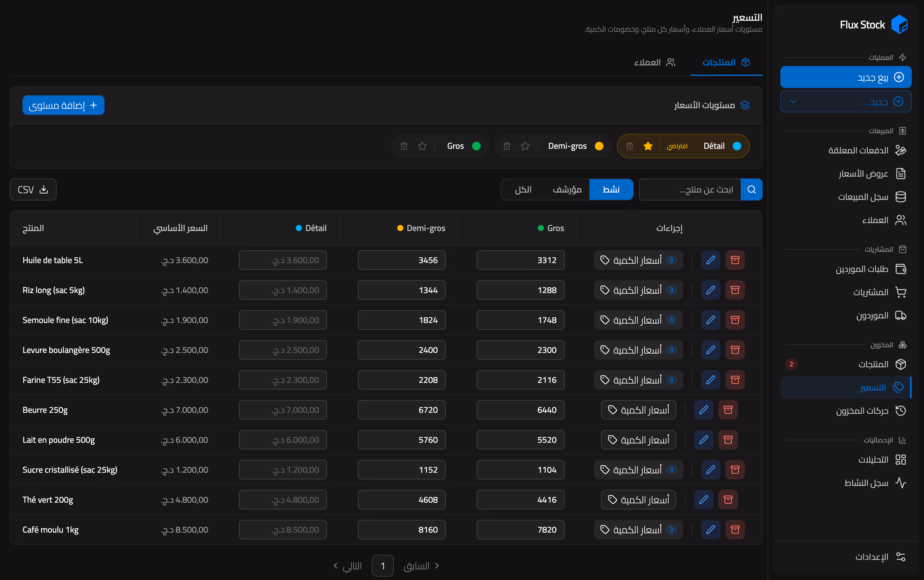
Task: Click the إضافة مستوى button
Action: 63,105
